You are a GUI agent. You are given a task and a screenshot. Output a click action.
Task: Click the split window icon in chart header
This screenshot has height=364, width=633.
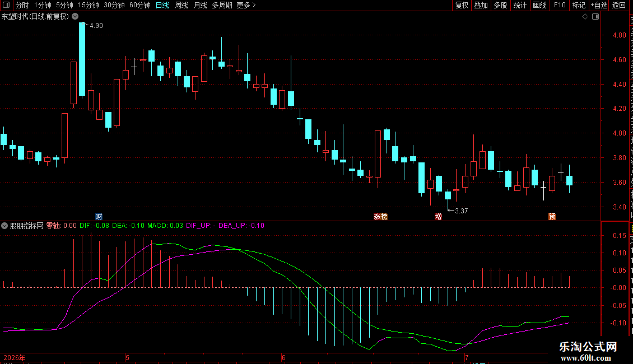tap(595, 17)
